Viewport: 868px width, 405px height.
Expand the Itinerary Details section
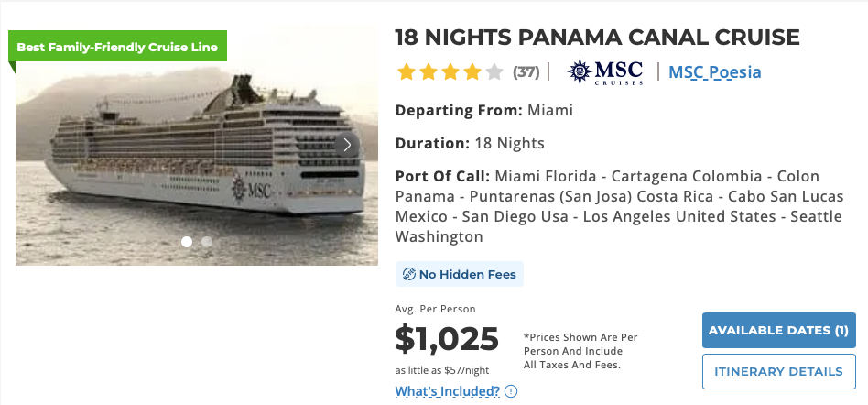(778, 372)
